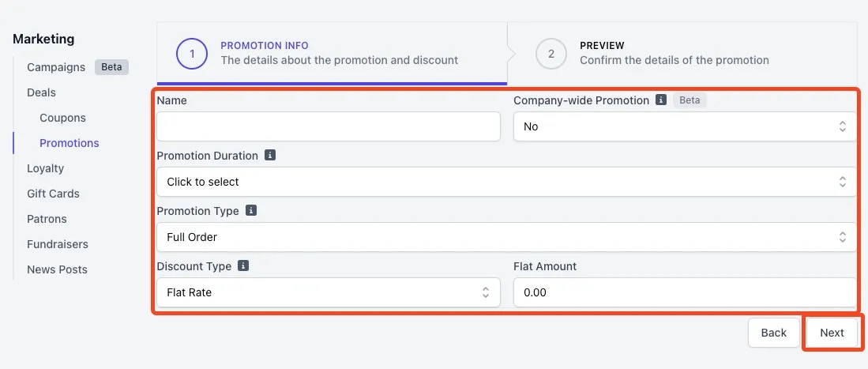The height and width of the screenshot is (369, 868).
Task: Go to the Preview step tab
Action: pos(682,53)
